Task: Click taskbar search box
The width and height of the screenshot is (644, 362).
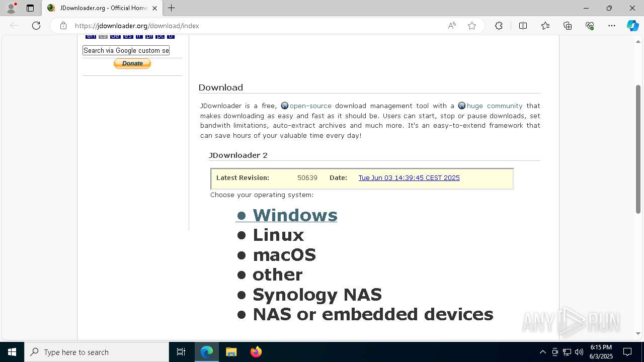Action: [97, 352]
